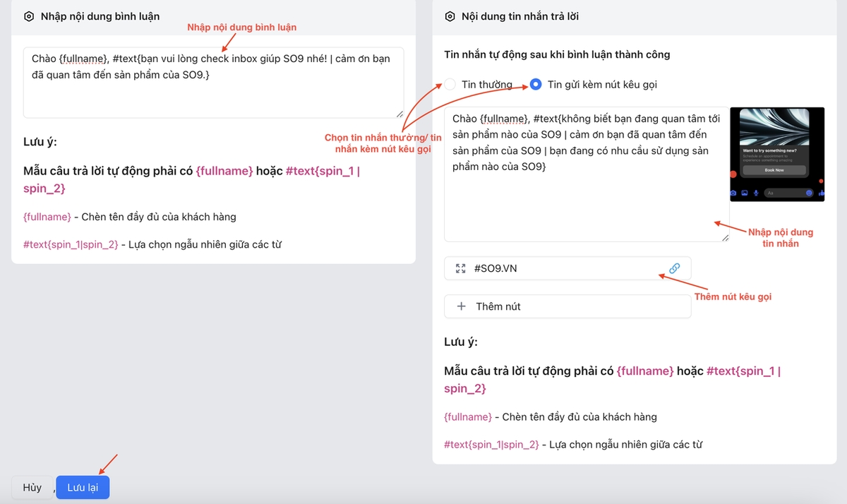Click the 'Nhập nội dung bình luận' panel title
847x504 pixels.
click(100, 16)
